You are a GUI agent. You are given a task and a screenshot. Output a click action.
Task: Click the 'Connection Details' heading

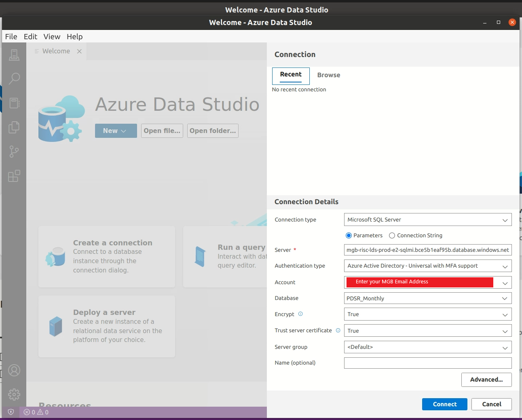click(x=306, y=202)
